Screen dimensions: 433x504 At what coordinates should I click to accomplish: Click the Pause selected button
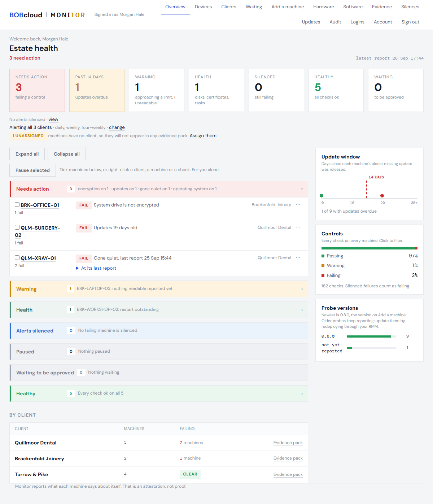coord(32,170)
